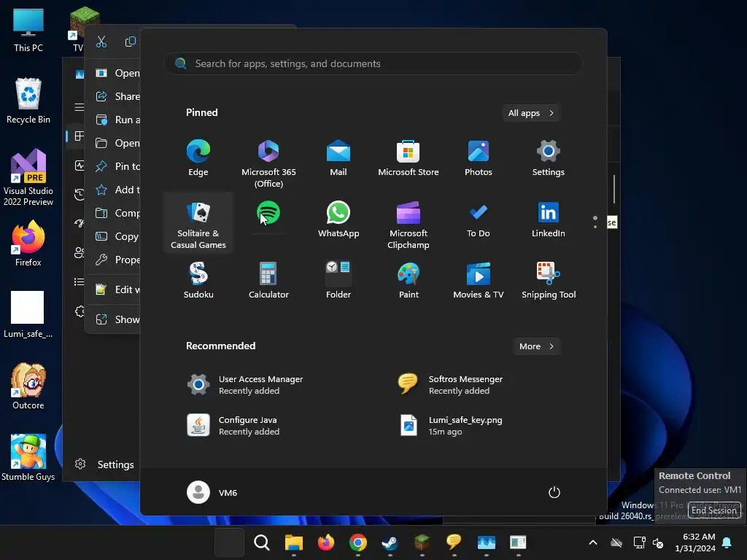Open recommended User Access Manager

point(245,385)
